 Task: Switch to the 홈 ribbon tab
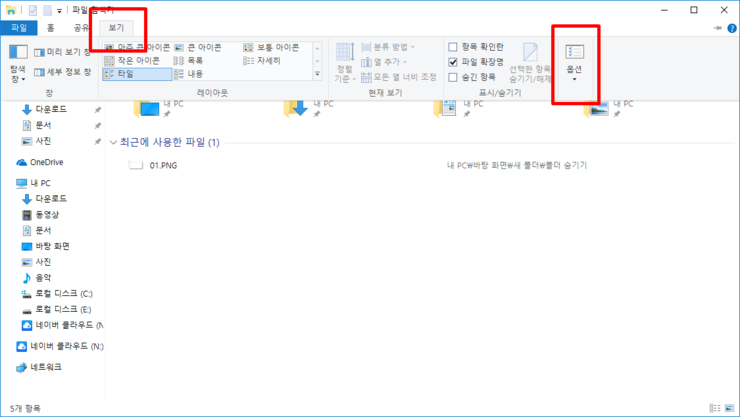click(x=50, y=28)
